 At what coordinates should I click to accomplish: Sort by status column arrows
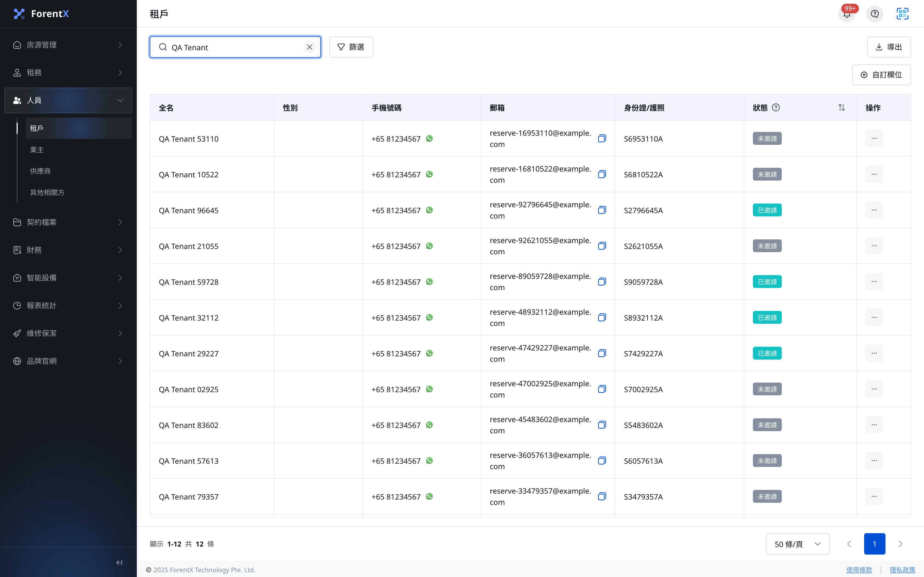tap(842, 108)
